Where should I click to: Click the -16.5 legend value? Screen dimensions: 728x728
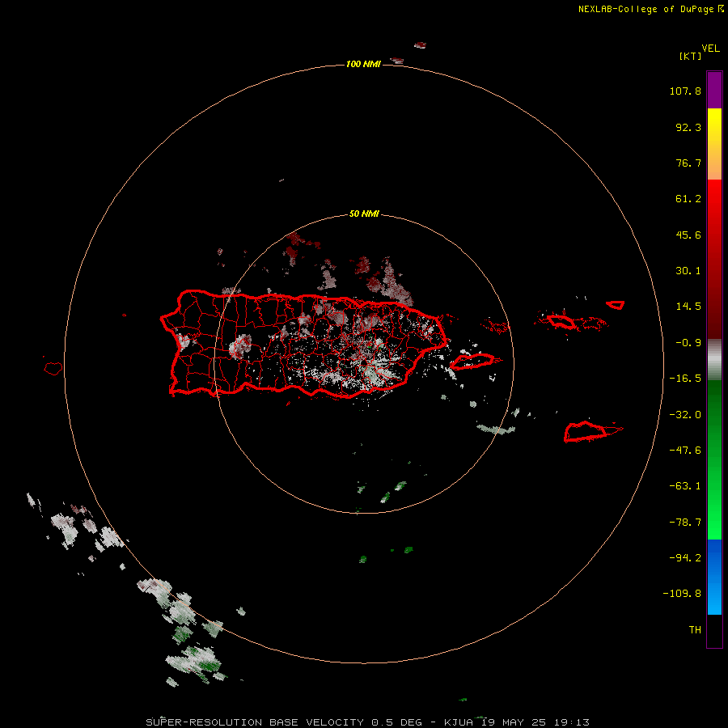685,379
